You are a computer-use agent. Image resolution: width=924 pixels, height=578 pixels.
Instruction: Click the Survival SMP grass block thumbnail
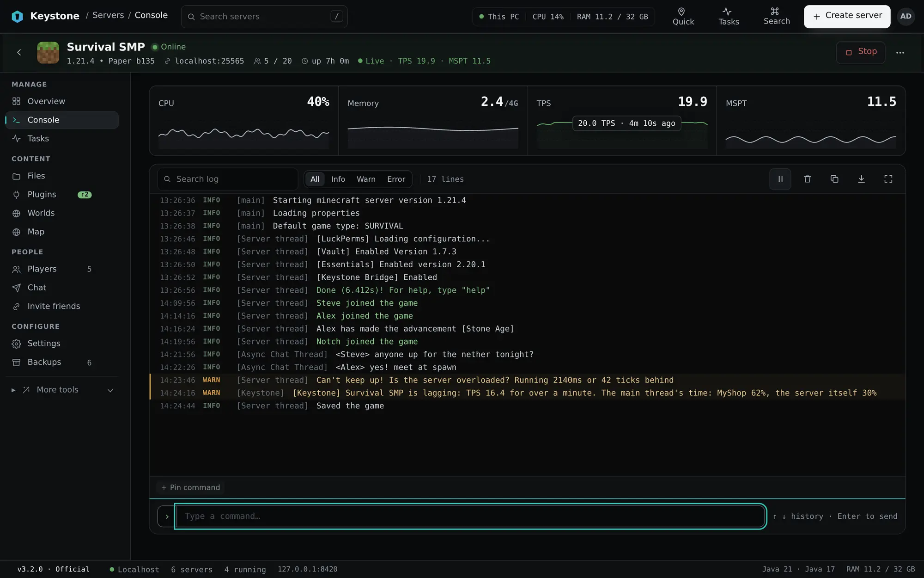(x=48, y=52)
